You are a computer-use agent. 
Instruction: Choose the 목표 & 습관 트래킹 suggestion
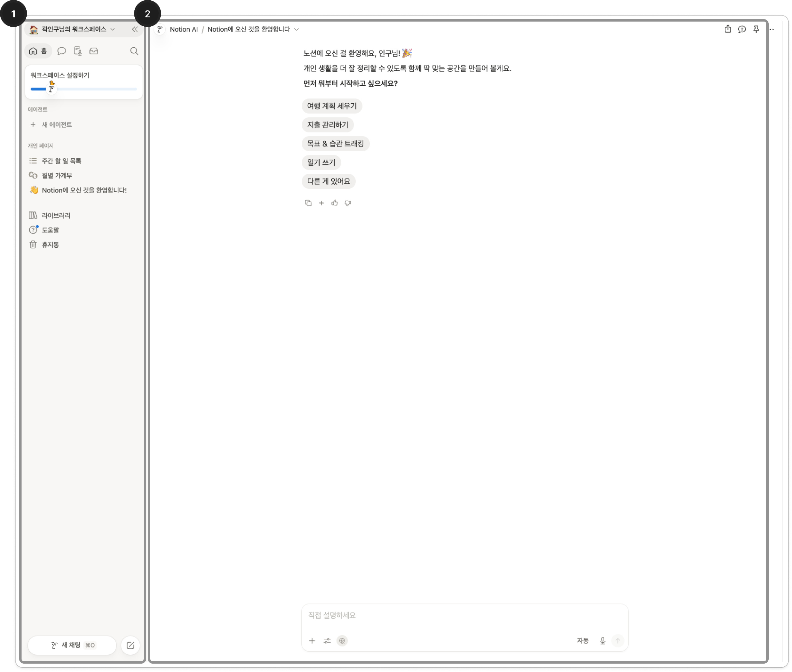tap(336, 144)
